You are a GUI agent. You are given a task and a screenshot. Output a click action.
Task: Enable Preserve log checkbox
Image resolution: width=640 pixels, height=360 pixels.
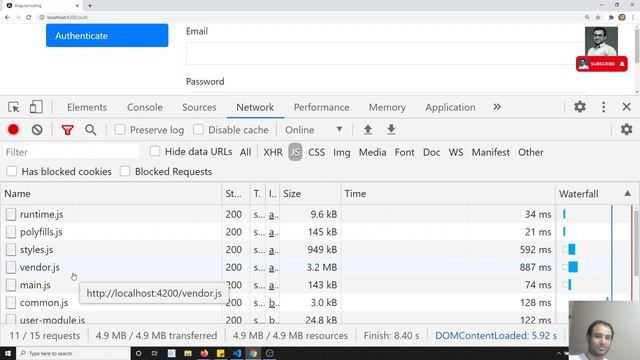[x=120, y=130]
